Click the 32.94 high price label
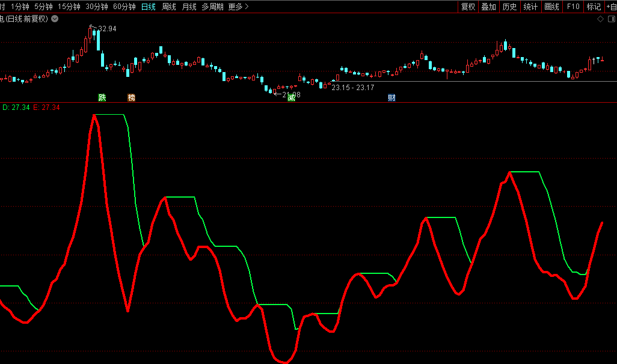 pos(107,29)
